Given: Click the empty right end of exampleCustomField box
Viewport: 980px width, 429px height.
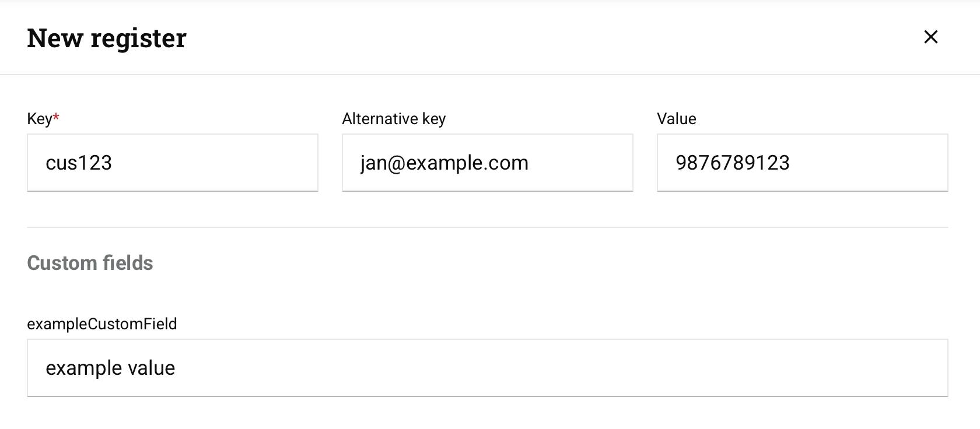Looking at the screenshot, I should 875,368.
